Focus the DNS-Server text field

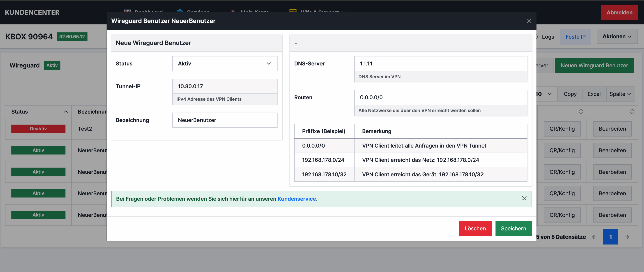pos(440,64)
